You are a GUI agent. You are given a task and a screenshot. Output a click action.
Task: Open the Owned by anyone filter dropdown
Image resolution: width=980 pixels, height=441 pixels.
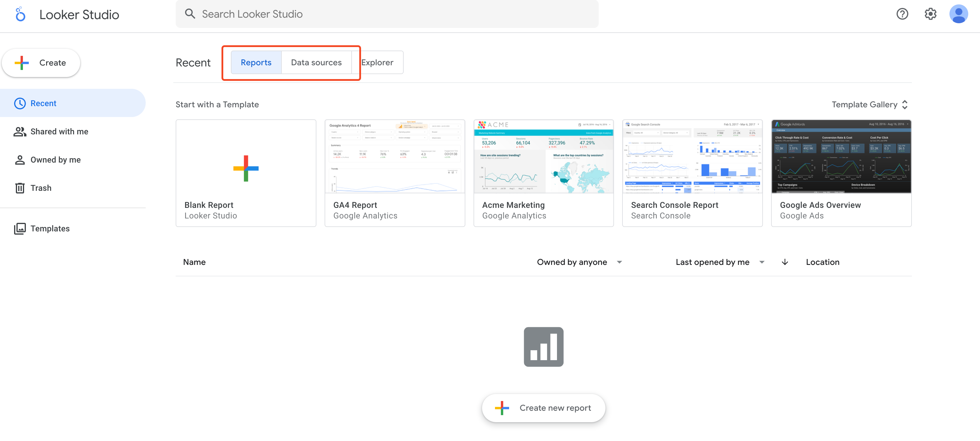[579, 262]
